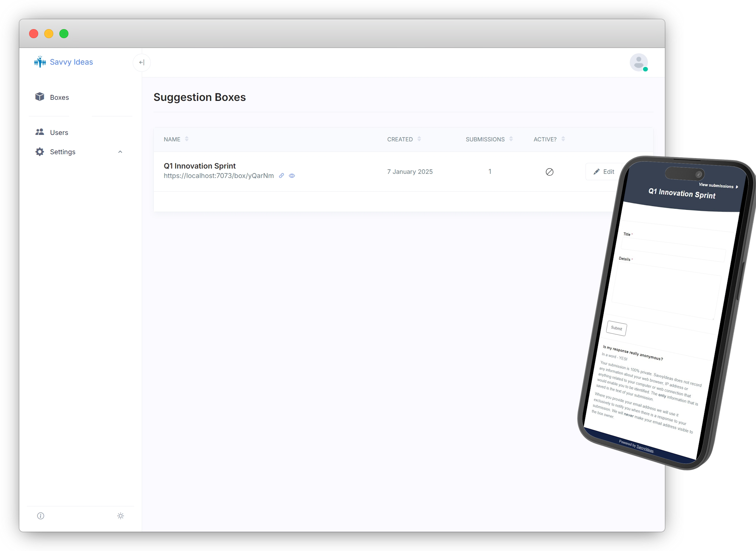
Task: Click Edit button for Q1 Innovation Sprint
Action: [x=604, y=171]
